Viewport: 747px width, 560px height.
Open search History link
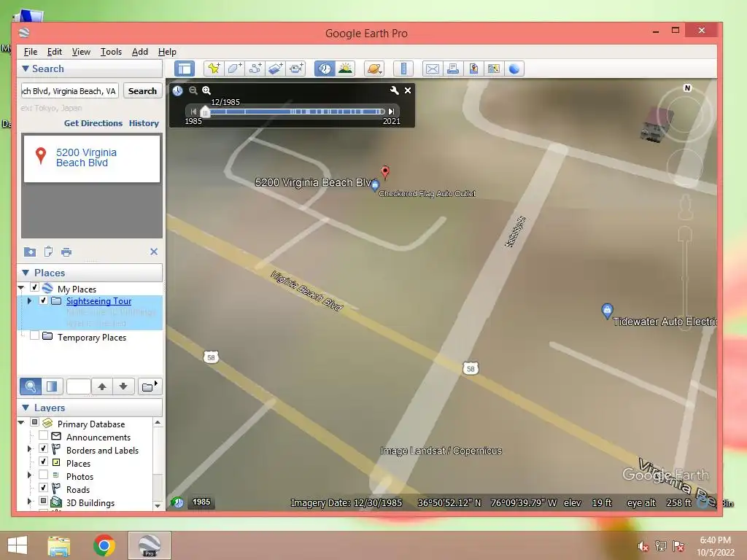click(x=144, y=122)
